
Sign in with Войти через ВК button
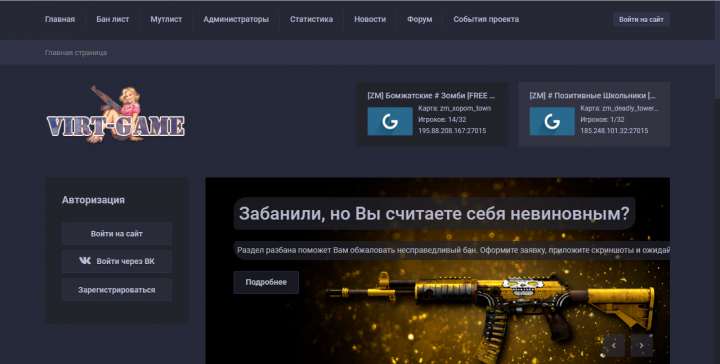pyautogui.click(x=117, y=261)
